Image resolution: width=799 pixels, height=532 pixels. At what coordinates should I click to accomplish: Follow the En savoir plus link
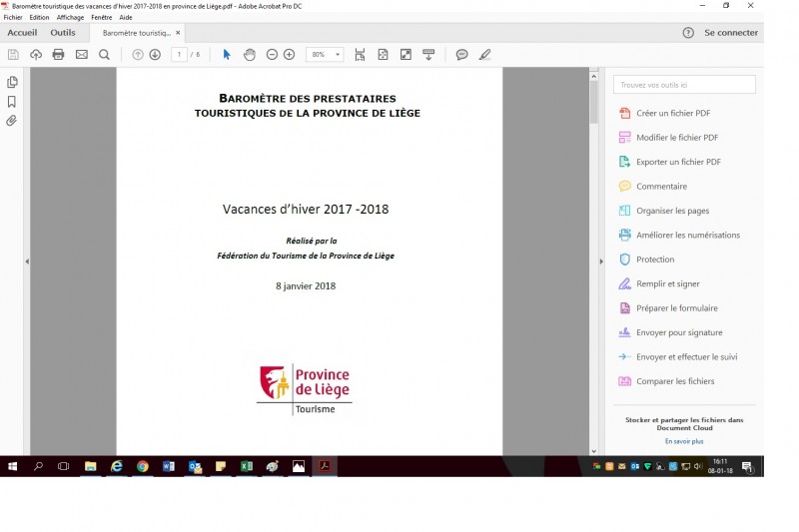684,441
